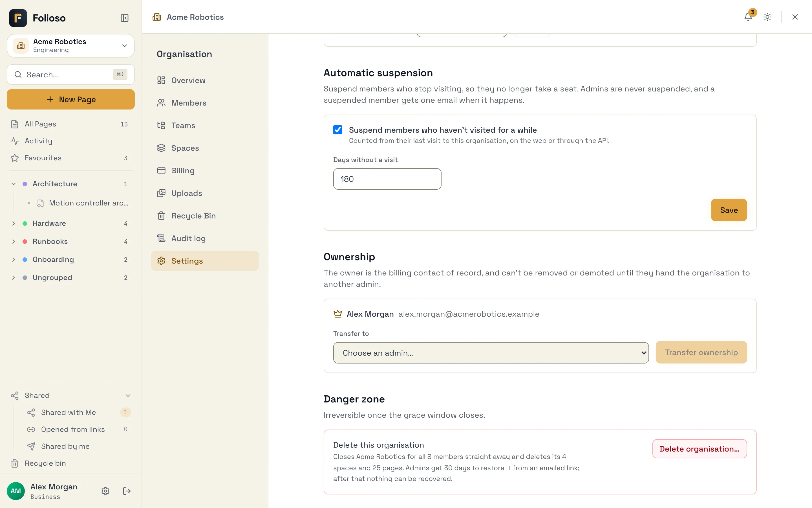
Task: Open user settings gear icon
Action: pos(105,491)
